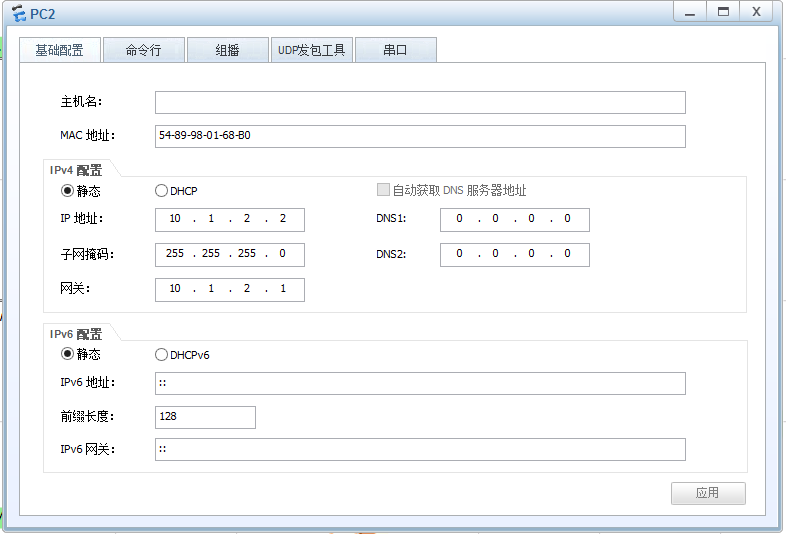This screenshot has width=786, height=534.
Task: Click the IPv4 配置 group title
Action: click(x=76, y=170)
